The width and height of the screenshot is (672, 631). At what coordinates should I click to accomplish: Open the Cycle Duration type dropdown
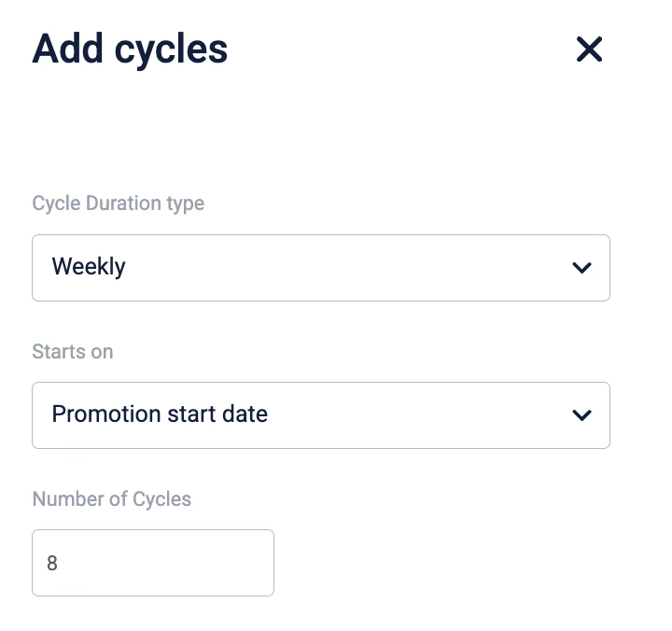tap(320, 268)
